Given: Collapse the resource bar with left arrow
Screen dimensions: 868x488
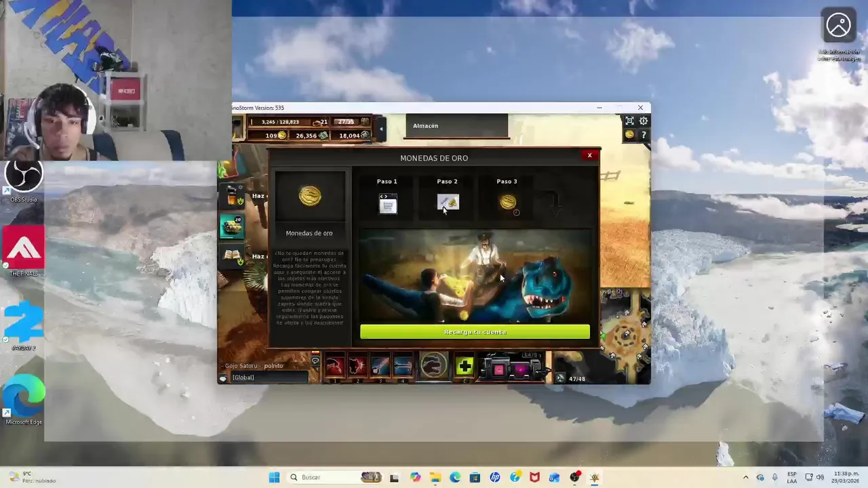Looking at the screenshot, I should click(x=381, y=128).
